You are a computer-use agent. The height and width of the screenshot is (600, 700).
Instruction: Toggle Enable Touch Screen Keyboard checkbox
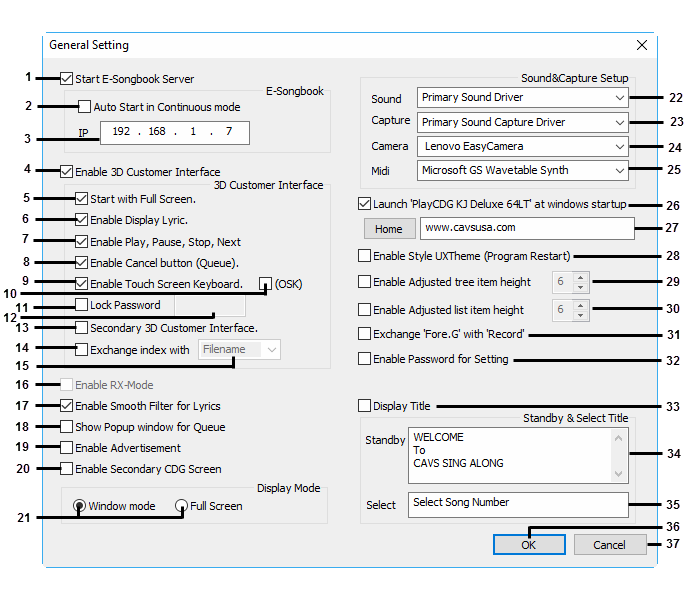82,284
